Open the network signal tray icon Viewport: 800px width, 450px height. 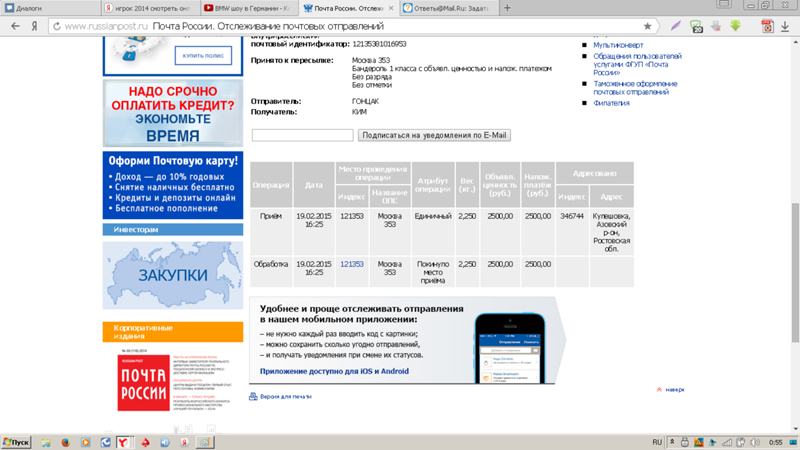coord(727,442)
